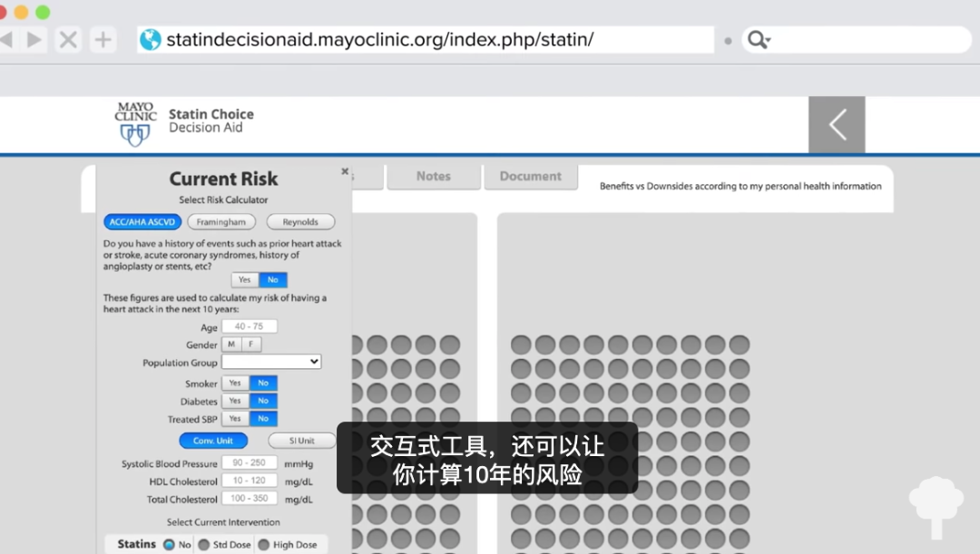The image size is (980, 554).
Task: Click the Current Risk heading
Action: click(x=223, y=179)
